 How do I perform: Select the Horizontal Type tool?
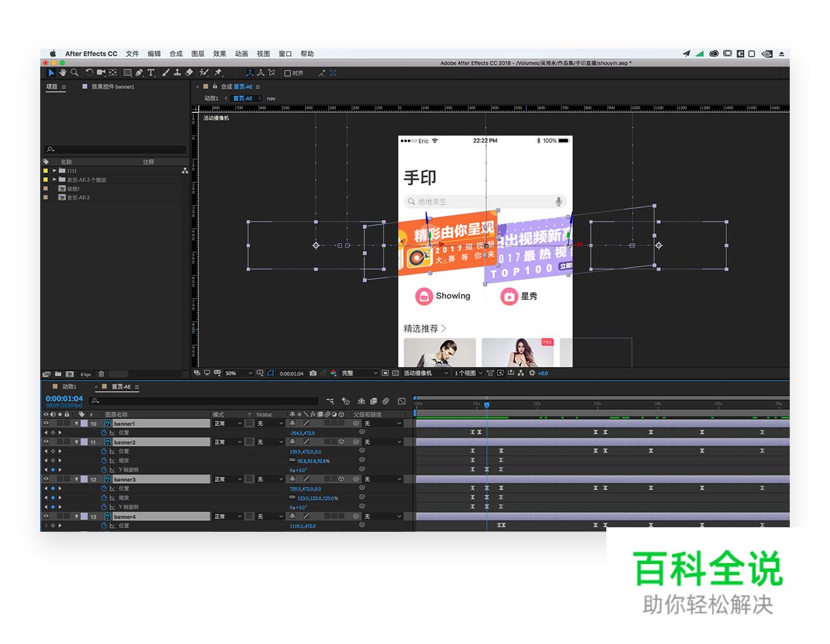[x=150, y=73]
